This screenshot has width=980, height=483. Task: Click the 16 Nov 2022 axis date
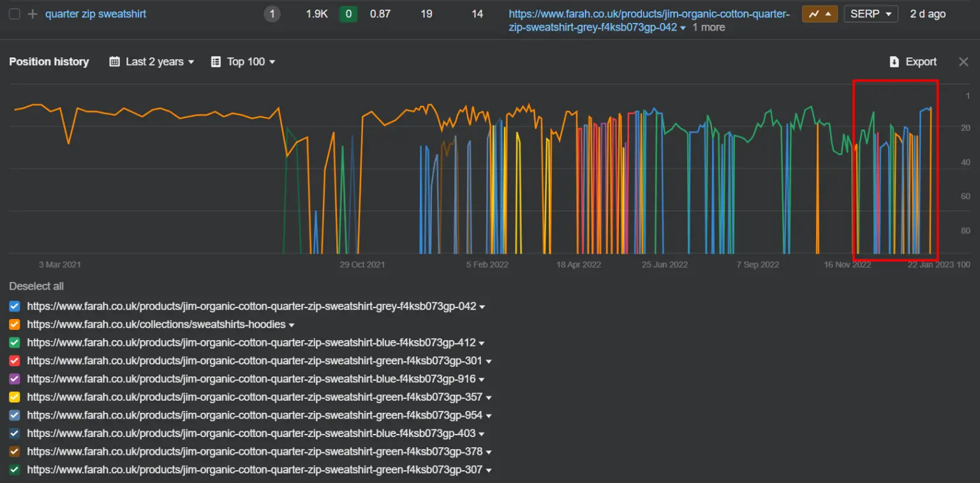tap(847, 264)
